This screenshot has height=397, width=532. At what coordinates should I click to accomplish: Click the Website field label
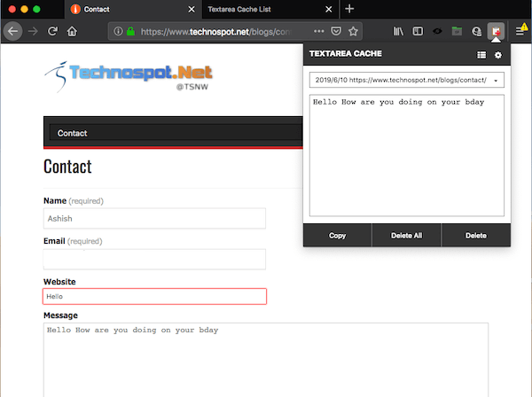[59, 282]
